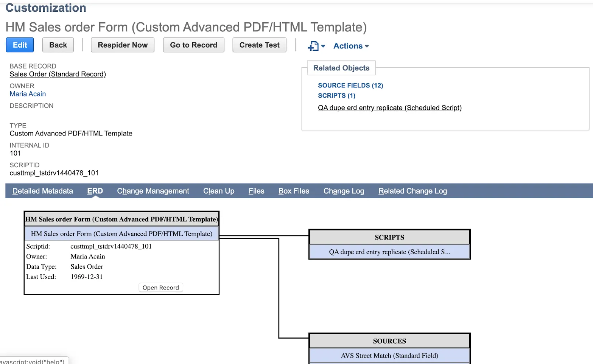This screenshot has height=364, width=593.
Task: Expand SOURCE FIELDS (12) related objects
Action: (350, 86)
